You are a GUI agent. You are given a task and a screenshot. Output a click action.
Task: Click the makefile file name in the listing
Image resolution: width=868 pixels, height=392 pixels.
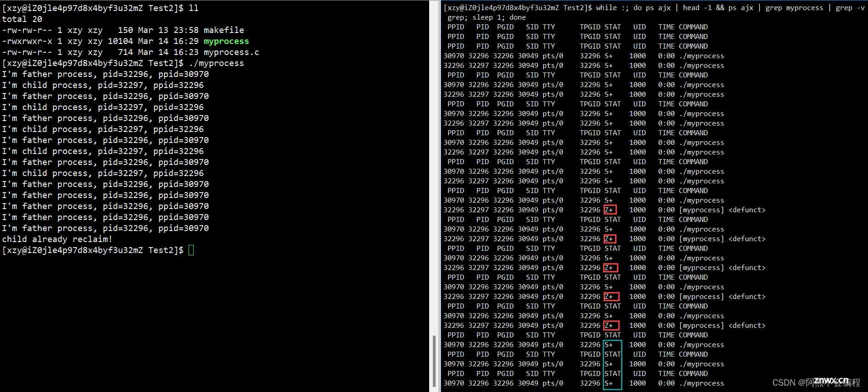224,30
